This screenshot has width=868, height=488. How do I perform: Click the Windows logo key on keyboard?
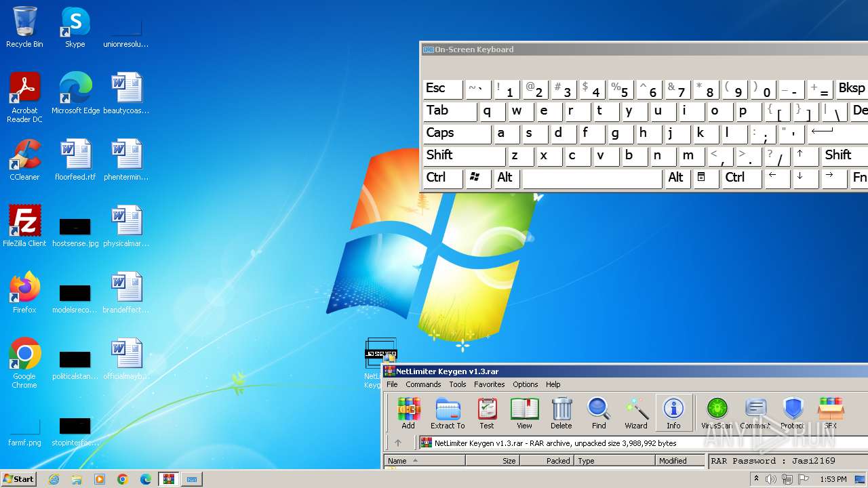tap(478, 178)
